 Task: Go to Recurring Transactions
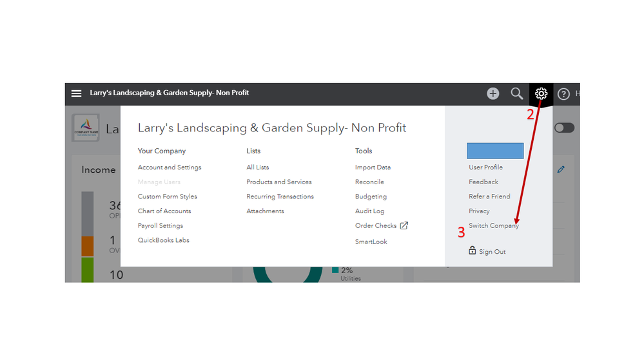click(280, 196)
